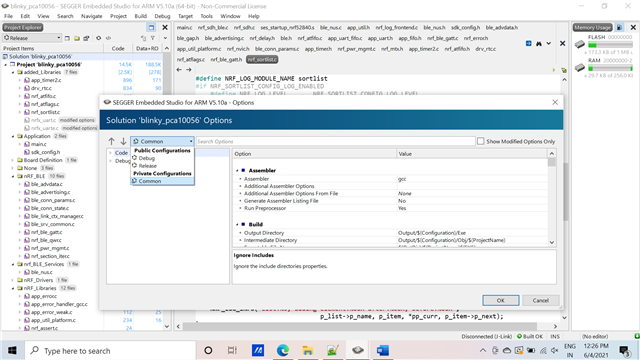Open File Explorer from the taskbar
Viewport: 640px width, 360px height.
click(308, 350)
